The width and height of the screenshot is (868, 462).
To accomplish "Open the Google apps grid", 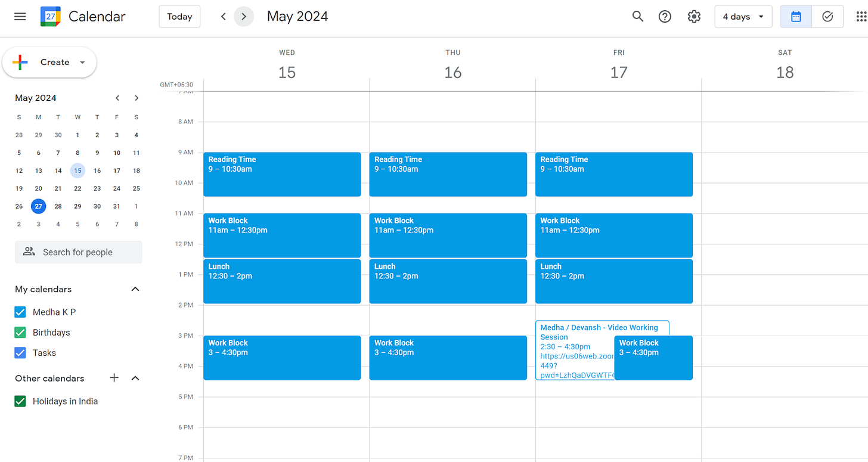I will coord(861,17).
